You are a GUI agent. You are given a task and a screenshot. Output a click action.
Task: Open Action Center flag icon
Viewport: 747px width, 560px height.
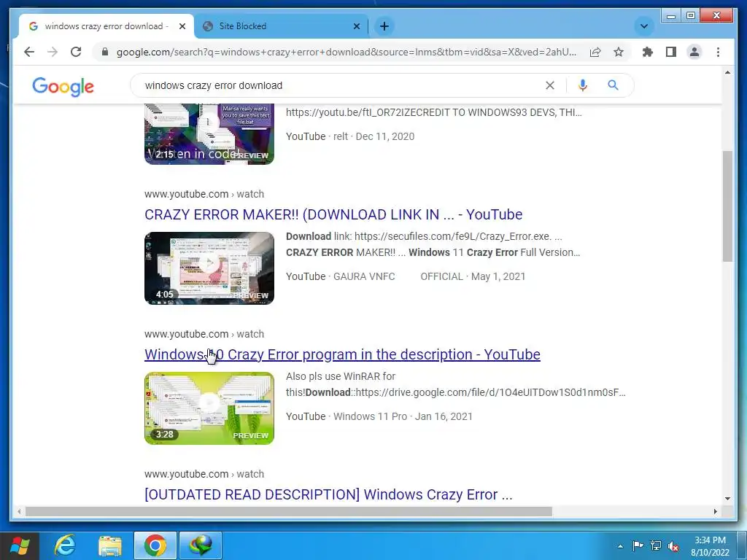coord(638,545)
